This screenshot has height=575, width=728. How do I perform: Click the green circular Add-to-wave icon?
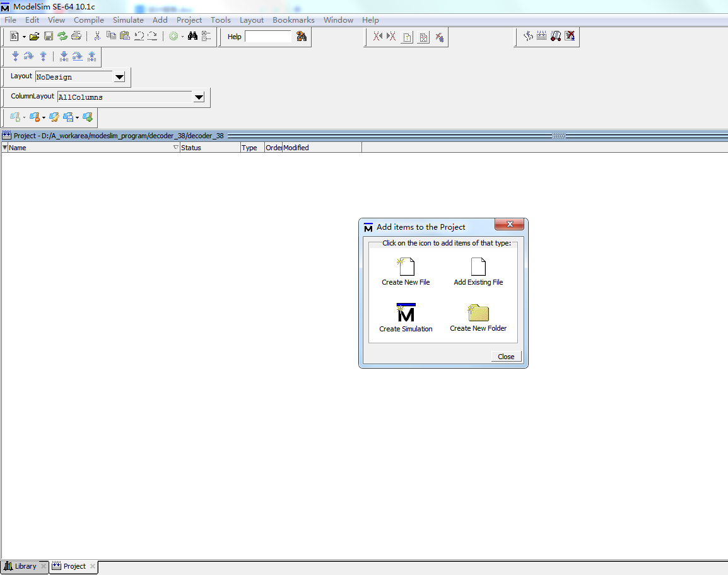pyautogui.click(x=173, y=36)
